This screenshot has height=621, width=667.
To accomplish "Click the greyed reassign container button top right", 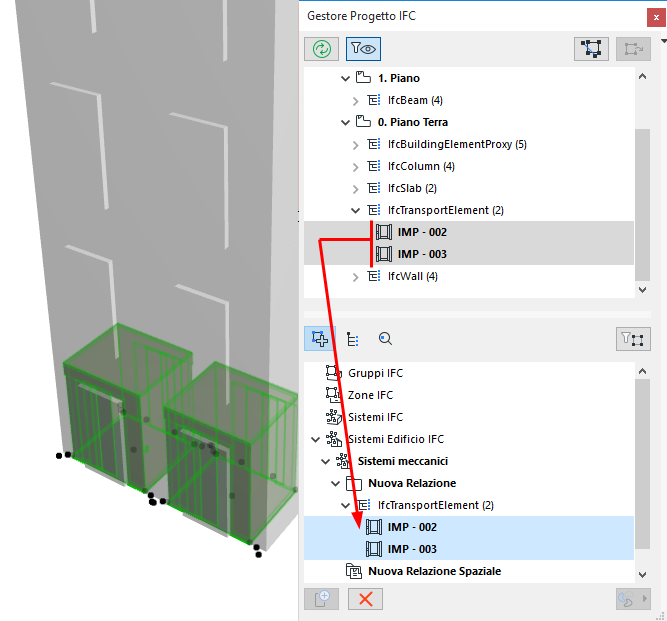I will pos(633,48).
